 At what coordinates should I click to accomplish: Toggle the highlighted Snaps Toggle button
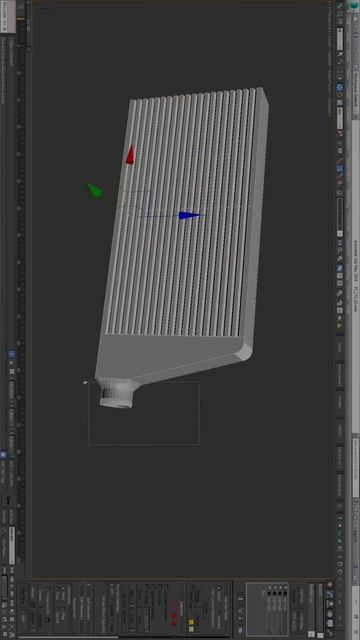tap(340, 168)
